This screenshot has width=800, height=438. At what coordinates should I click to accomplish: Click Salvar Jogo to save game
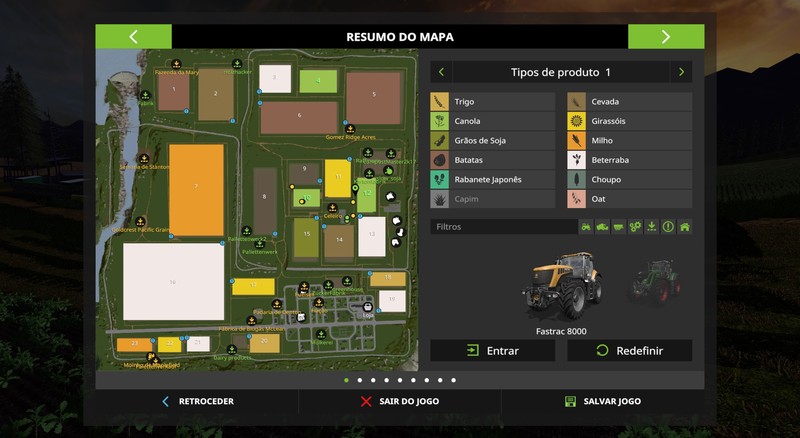coord(602,401)
